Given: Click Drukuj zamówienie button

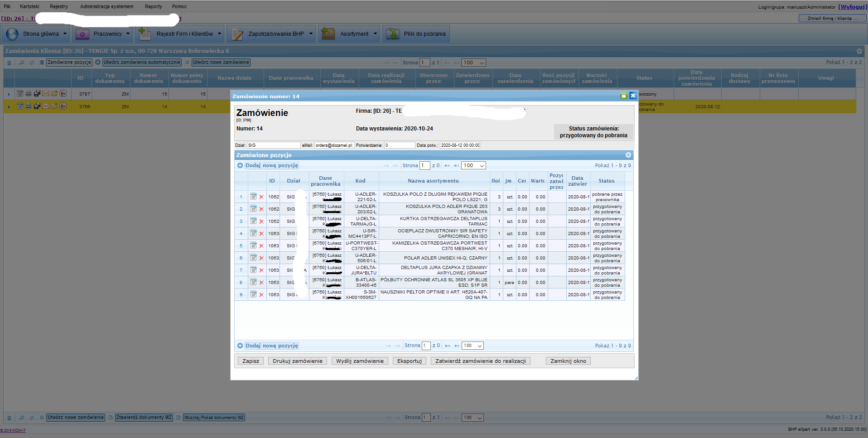Looking at the screenshot, I should click(x=298, y=361).
